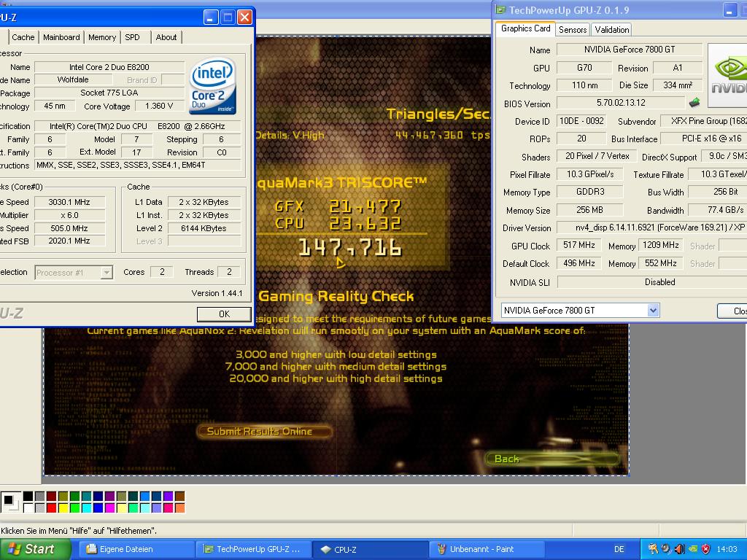Click the BIOS save chip icon in GPU-Z

(694, 102)
